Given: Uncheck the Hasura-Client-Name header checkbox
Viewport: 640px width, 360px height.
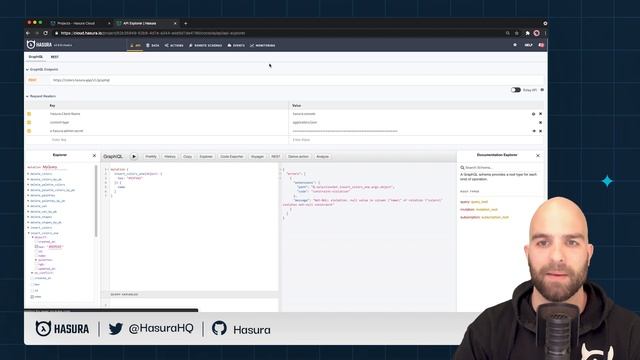Looking at the screenshot, I should coord(29,114).
